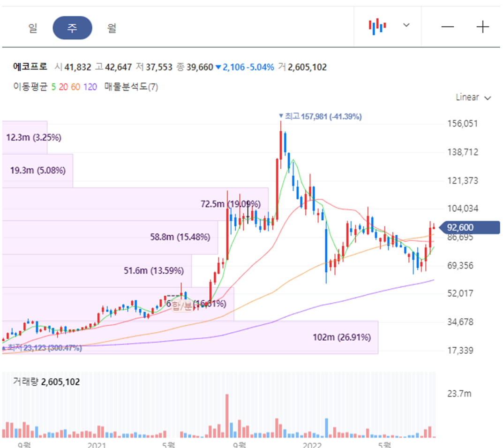Zoom in with the plus icon
Viewport: 503px width, 448px height.
click(x=482, y=27)
